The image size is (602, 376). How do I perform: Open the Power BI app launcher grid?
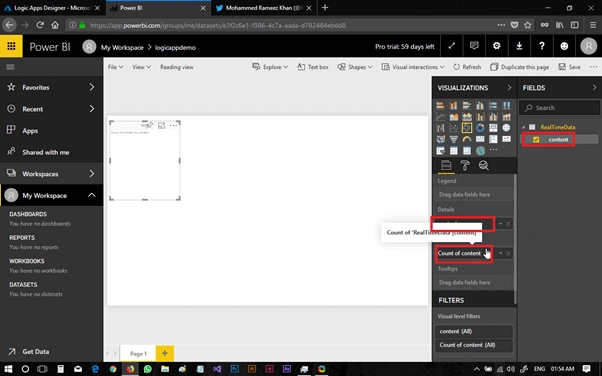(x=11, y=46)
